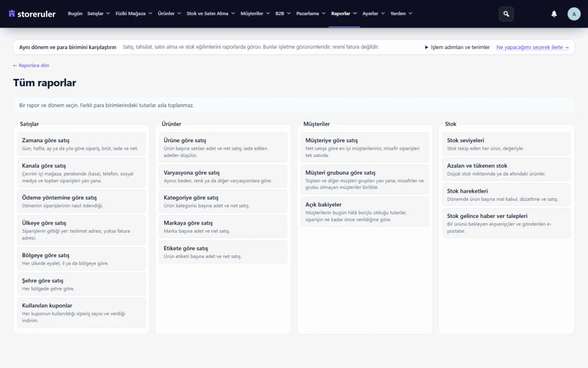
Task: Open Ödeme yöntemine göre satış report
Action: coord(81,201)
